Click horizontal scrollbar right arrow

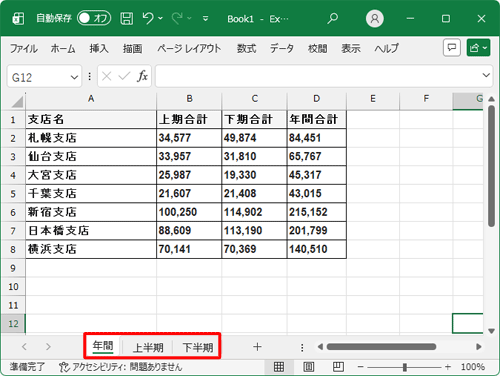click(479, 347)
